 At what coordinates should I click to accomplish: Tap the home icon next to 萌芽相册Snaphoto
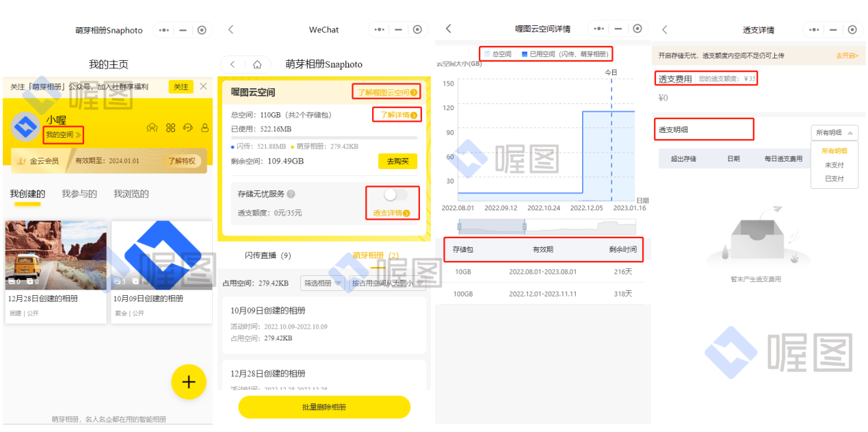[257, 64]
